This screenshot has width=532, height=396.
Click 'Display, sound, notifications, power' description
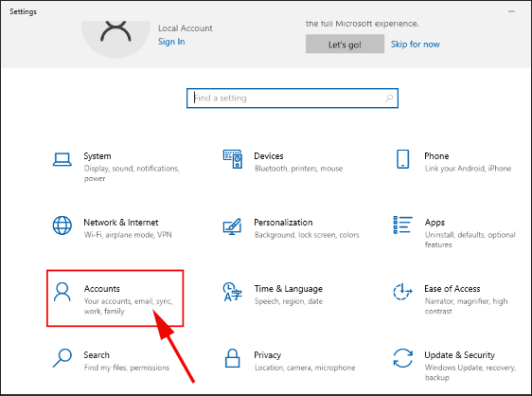[132, 173]
